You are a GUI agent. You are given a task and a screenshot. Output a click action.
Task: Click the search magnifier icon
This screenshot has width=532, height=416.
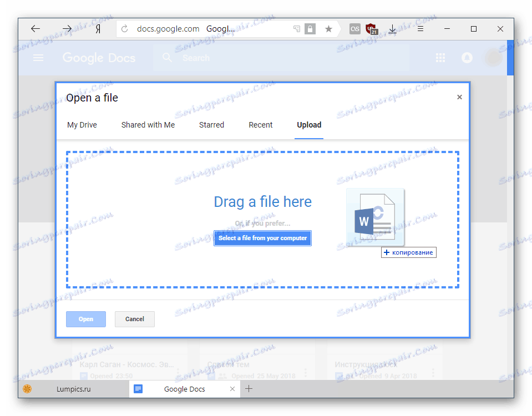[167, 58]
